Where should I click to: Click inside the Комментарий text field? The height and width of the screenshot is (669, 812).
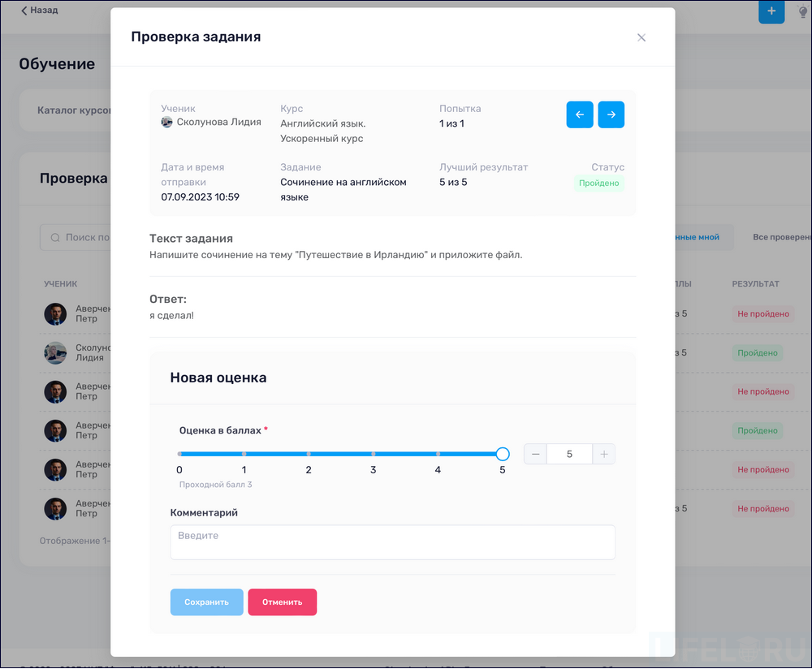[x=392, y=542]
